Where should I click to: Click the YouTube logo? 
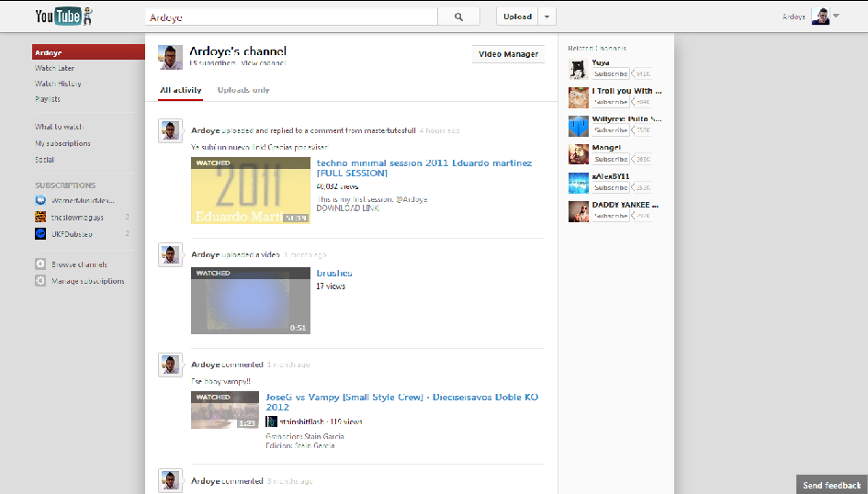63,16
